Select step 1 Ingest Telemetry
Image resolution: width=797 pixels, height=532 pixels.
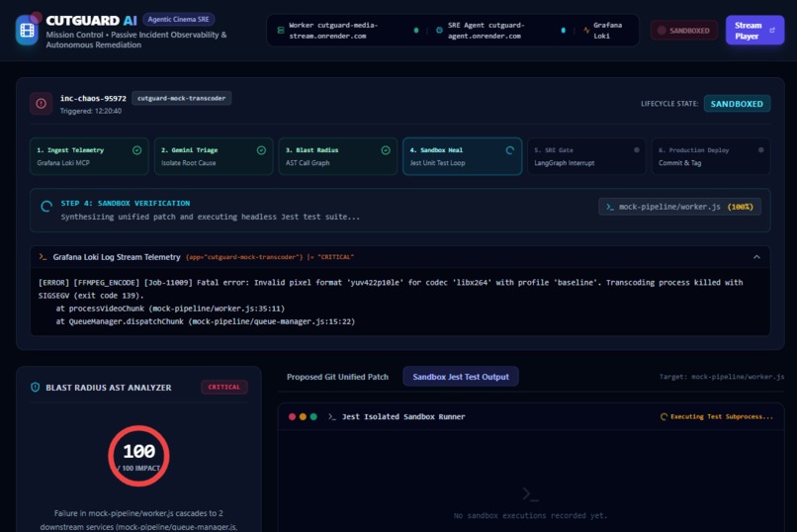coord(89,156)
